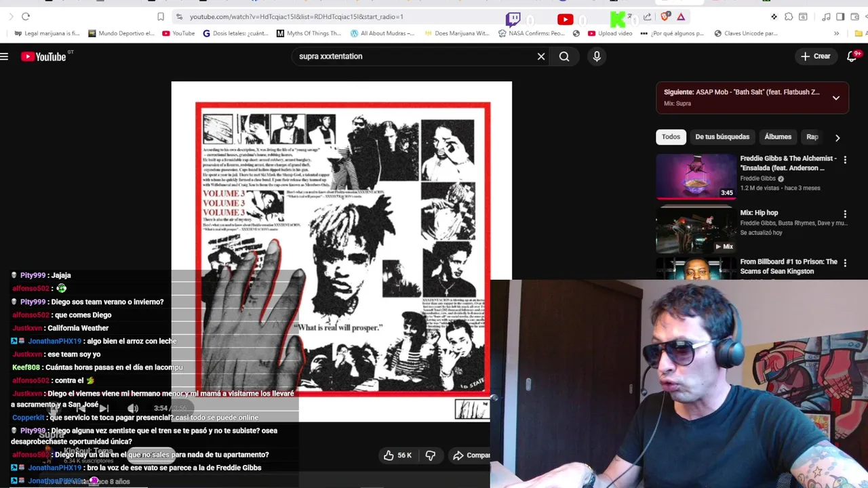Image resolution: width=868 pixels, height=488 pixels.
Task: Open the "Claves Unicode par..." bookmark
Action: pyautogui.click(x=745, y=33)
